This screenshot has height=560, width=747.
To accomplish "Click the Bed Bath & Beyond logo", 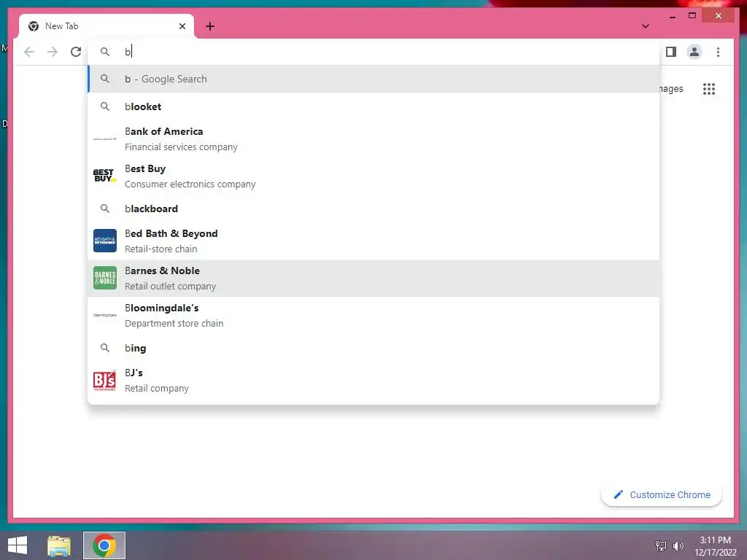I will pyautogui.click(x=105, y=241).
